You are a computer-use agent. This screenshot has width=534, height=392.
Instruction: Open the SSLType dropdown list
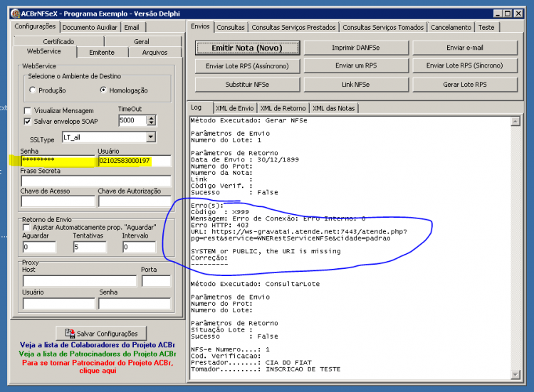150,137
